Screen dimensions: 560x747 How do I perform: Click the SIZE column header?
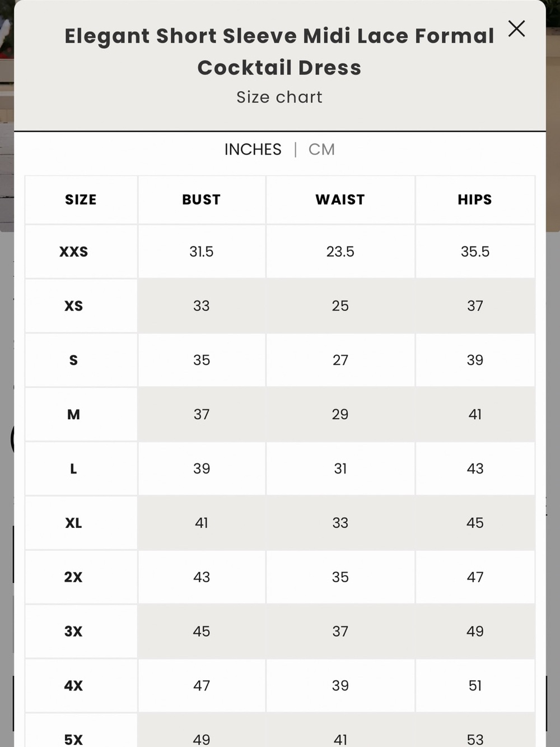[x=81, y=200]
